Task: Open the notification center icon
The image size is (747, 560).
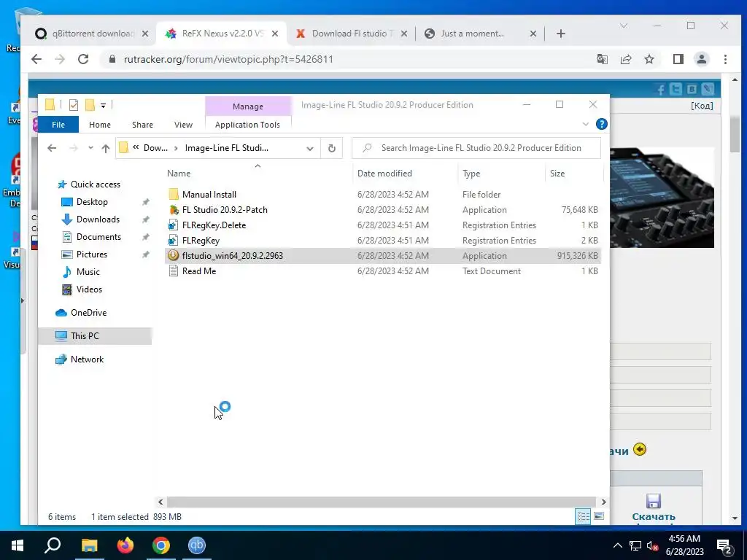Action: pyautogui.click(x=724, y=546)
